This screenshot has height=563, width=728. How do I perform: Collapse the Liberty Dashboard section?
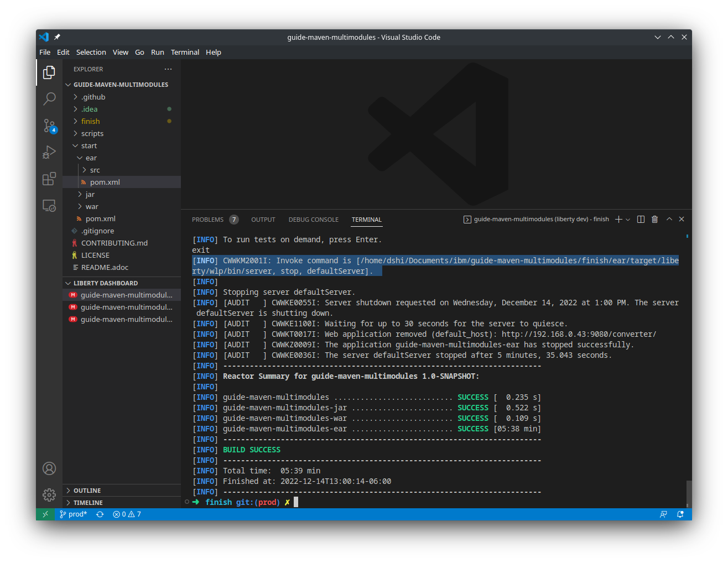(122, 283)
